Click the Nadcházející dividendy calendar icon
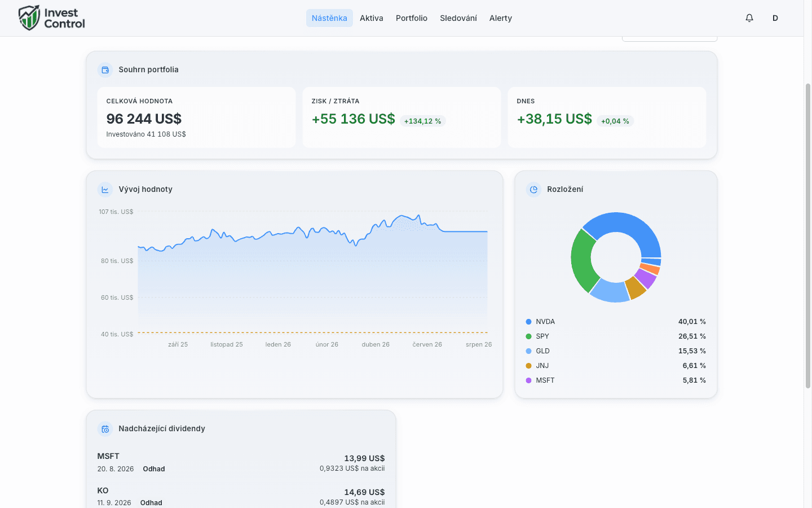The image size is (812, 508). [105, 429]
